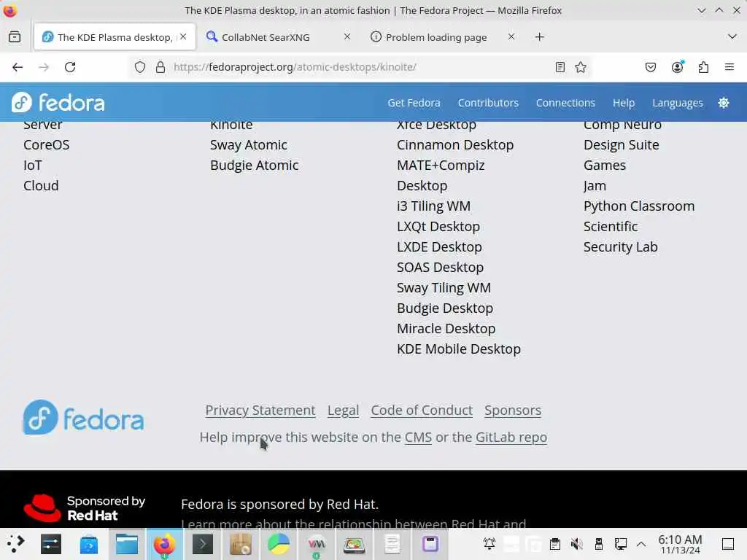Open Save to Pocket icon
Image resolution: width=747 pixels, height=560 pixels.
(650, 67)
